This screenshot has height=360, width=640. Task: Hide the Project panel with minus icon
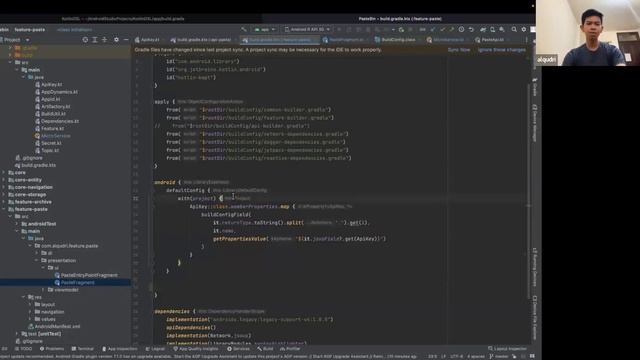(126, 40)
